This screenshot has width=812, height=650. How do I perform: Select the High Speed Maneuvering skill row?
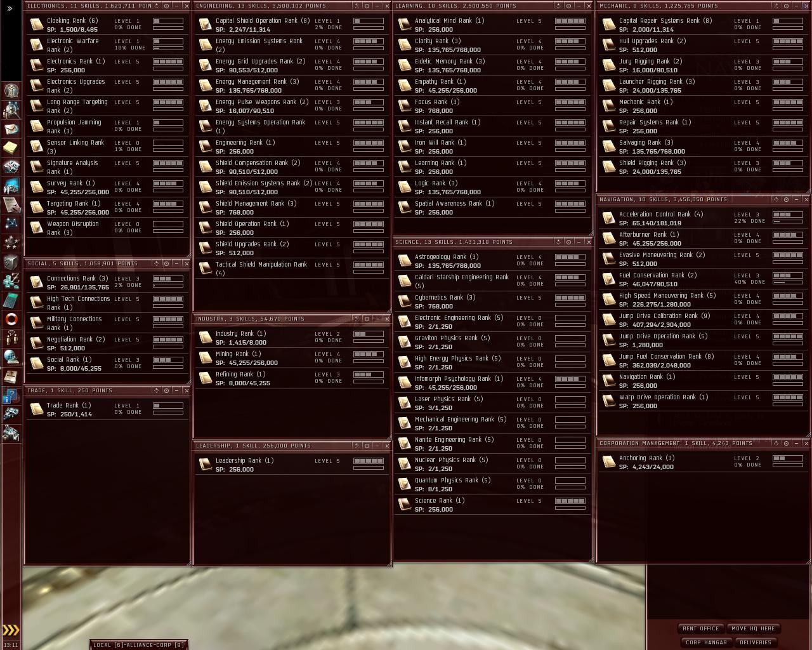(703, 300)
